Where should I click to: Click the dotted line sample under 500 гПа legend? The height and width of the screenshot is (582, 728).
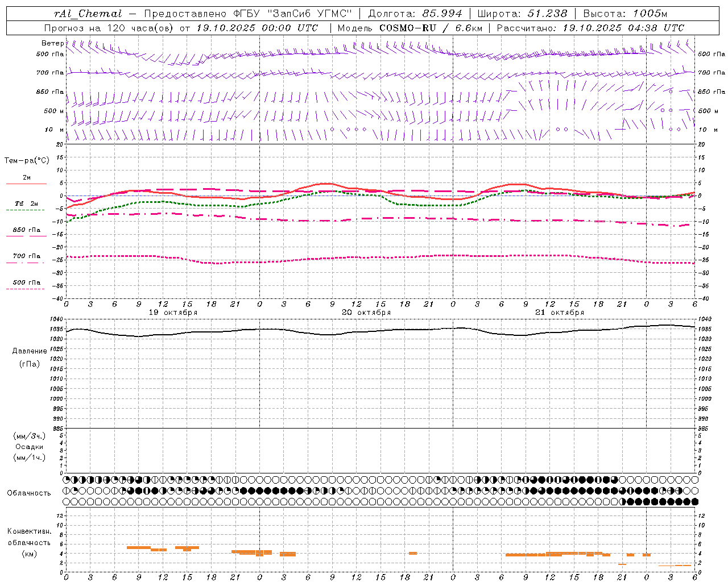coord(26,289)
